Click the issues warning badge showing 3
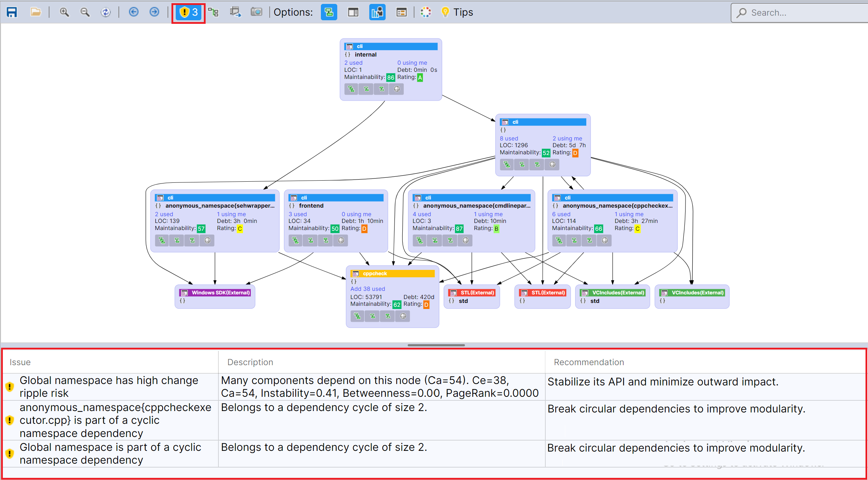Viewport: 868px width, 480px height. pos(188,12)
